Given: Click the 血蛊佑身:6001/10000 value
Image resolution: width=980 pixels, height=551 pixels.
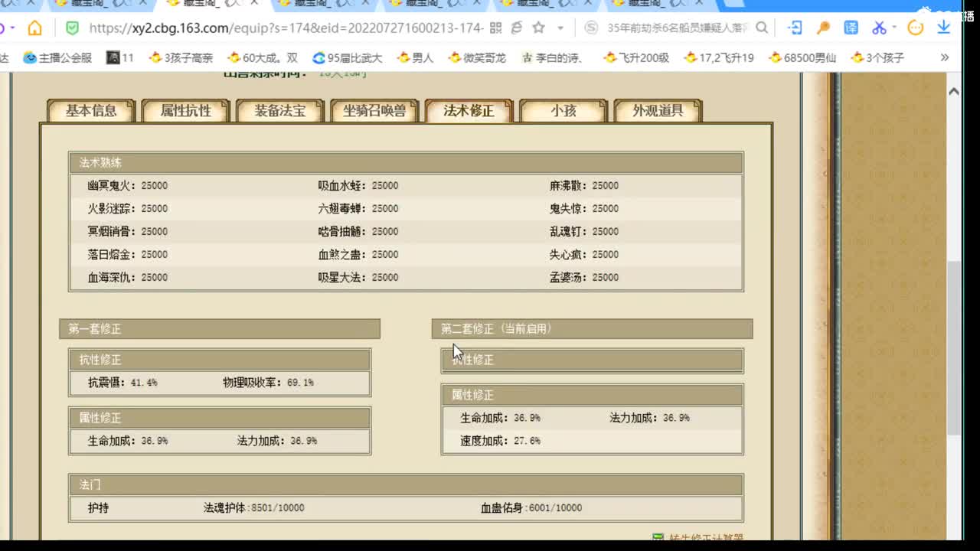Looking at the screenshot, I should pos(531,508).
